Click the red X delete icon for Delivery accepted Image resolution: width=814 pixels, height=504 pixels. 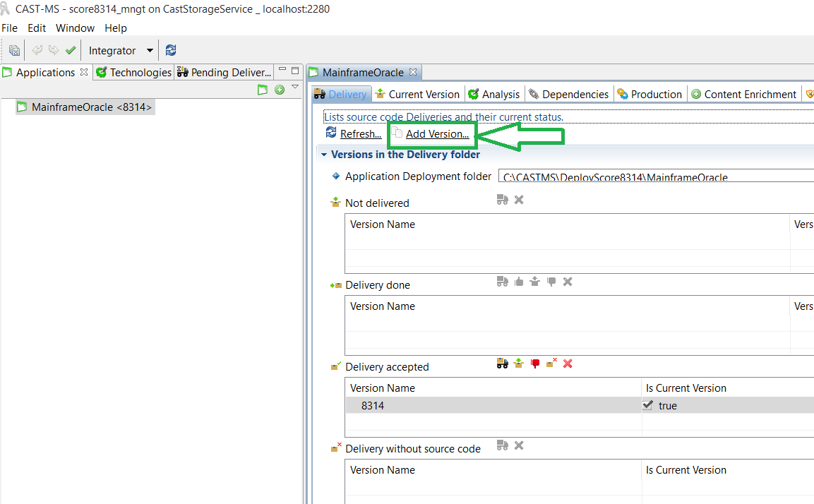568,364
